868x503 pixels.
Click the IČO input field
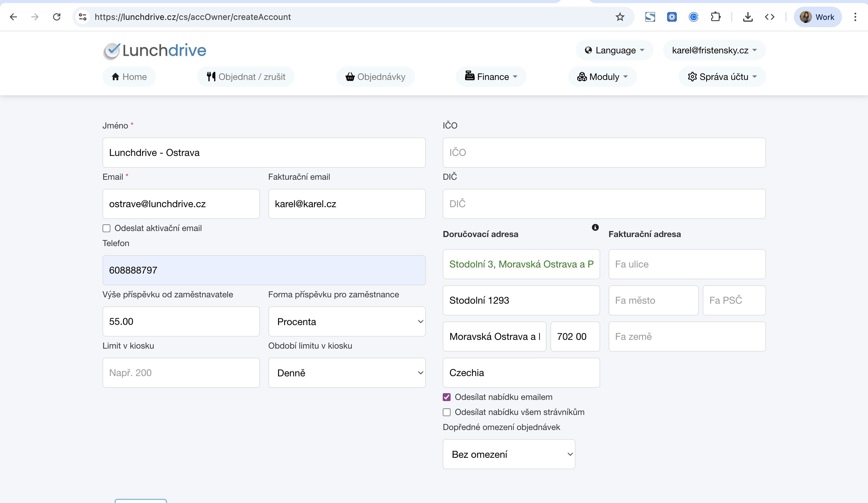[604, 153]
